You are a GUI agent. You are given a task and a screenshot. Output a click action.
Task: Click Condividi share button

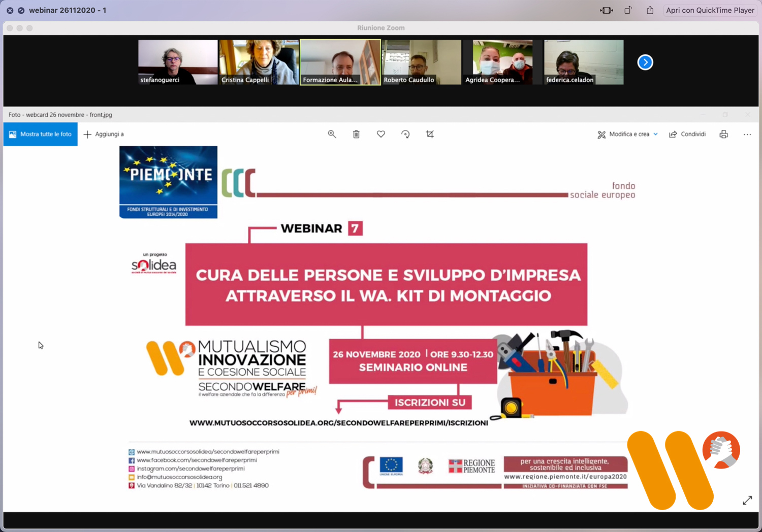687,134
